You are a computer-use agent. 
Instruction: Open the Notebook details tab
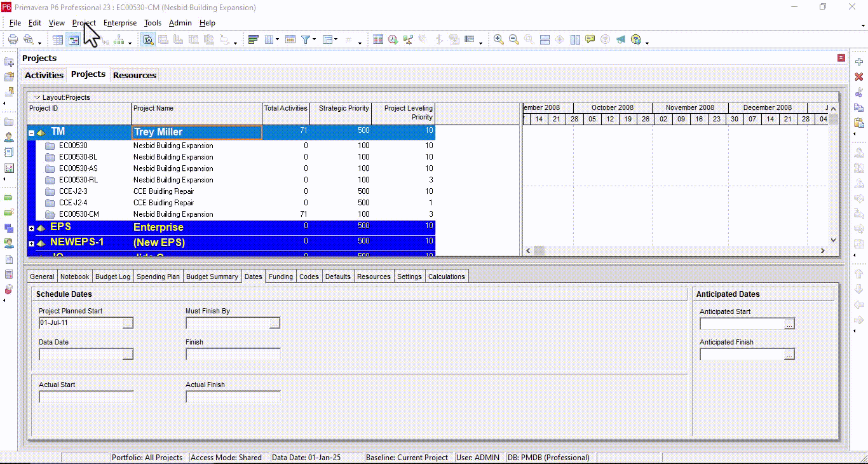[75, 276]
